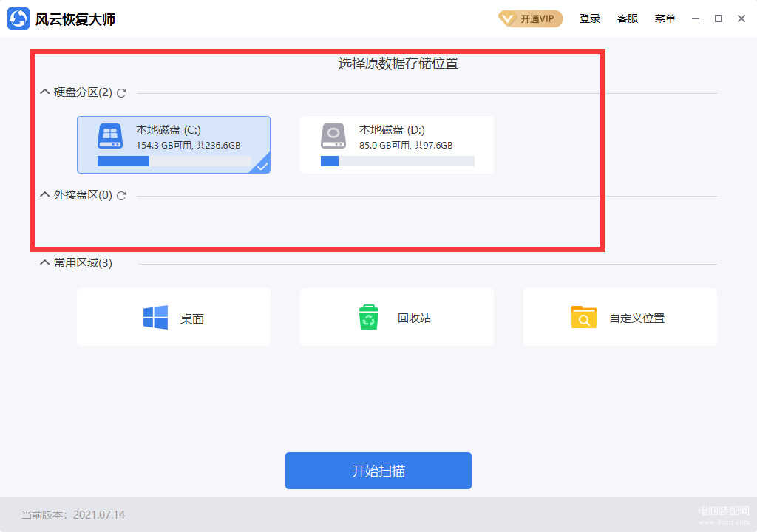Viewport: 757px width, 532px height.
Task: Select 本地磁盘 (C:) label
Action: pos(168,130)
